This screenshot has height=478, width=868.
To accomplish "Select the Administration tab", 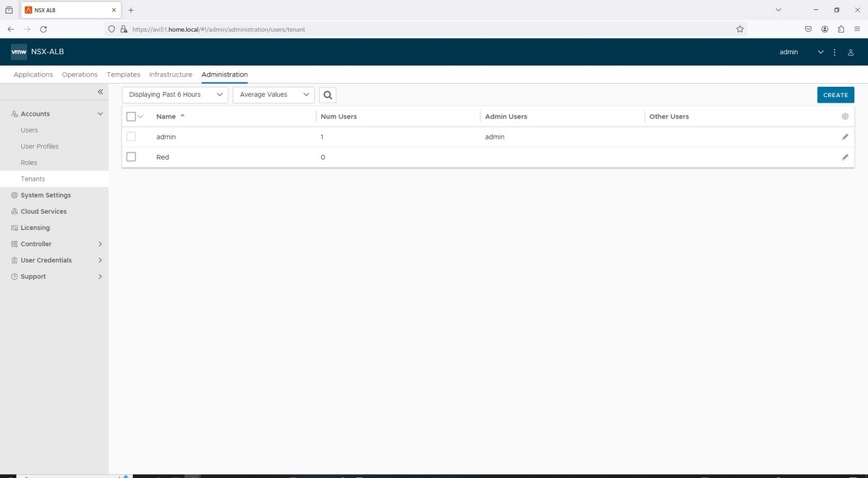I will pos(225,74).
